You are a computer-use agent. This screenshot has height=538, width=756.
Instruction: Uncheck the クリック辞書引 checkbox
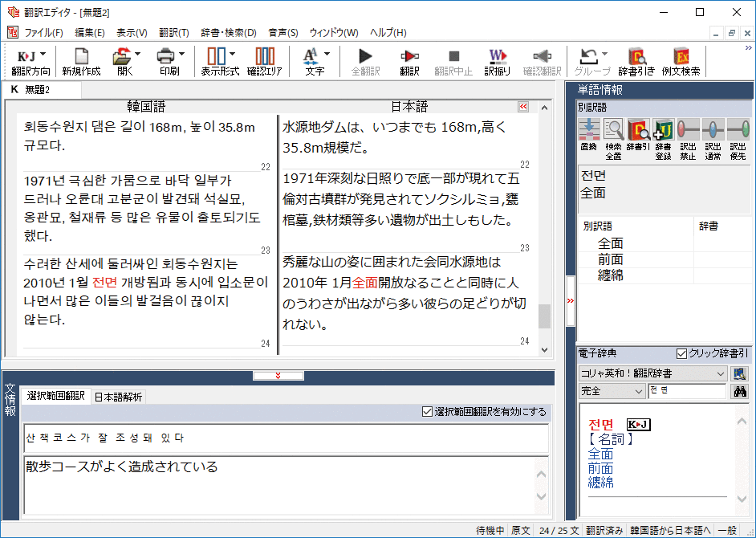682,353
